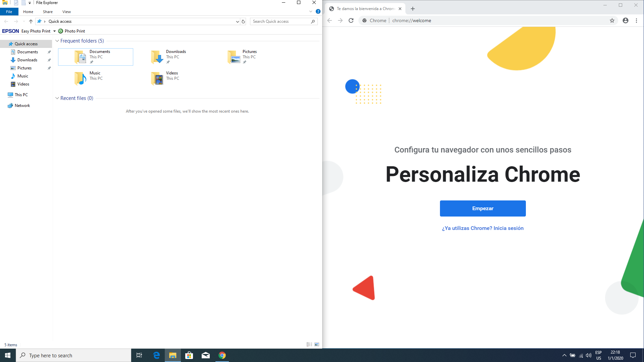Open recent locations dropdown arrow
The width and height of the screenshot is (644, 362).
(23, 21)
